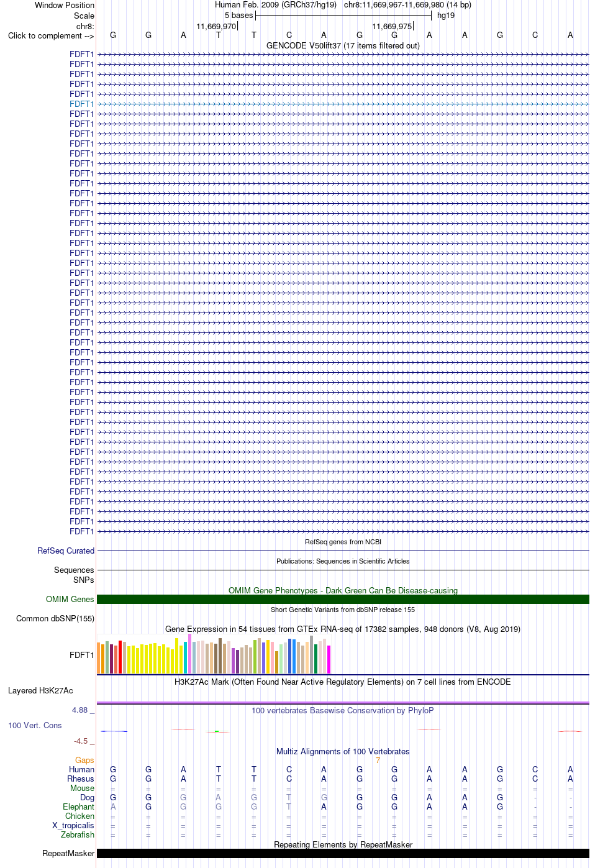Click the magenta bar in GTEx expression chart
590x868 pixels.
329,659
